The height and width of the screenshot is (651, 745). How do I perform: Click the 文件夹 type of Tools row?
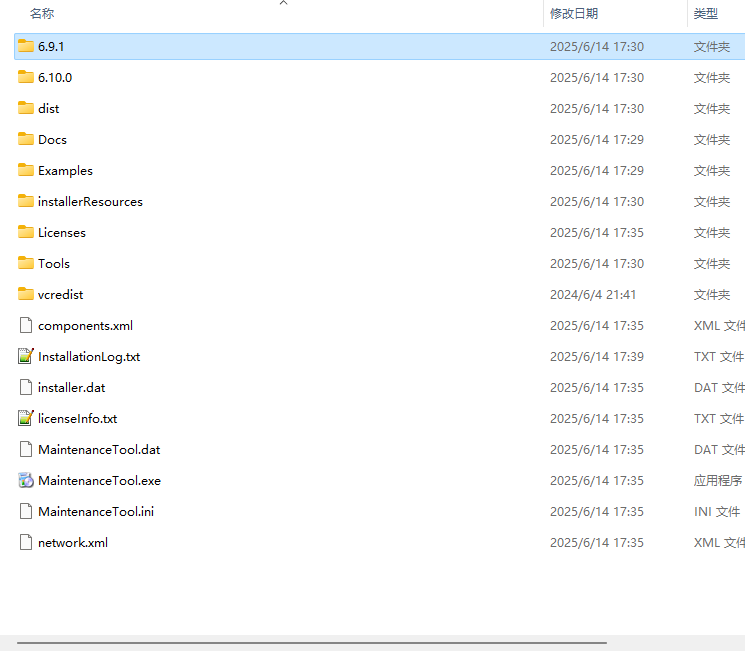(x=711, y=263)
